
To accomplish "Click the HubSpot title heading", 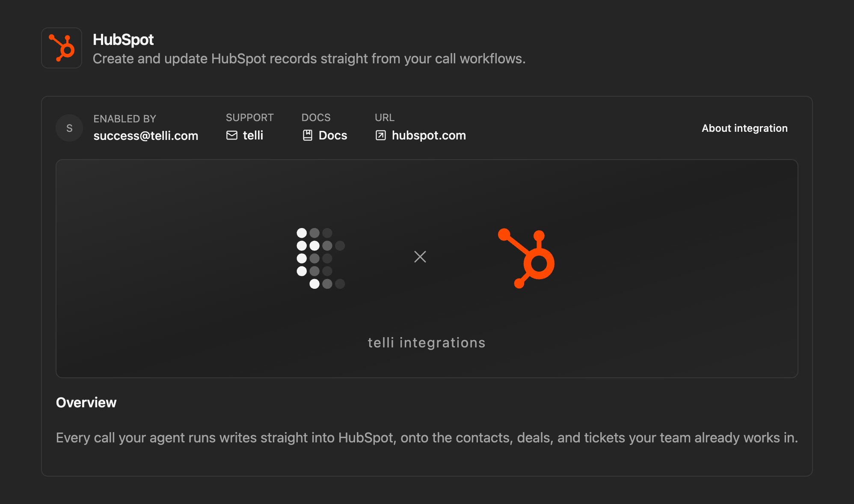I will coord(123,39).
